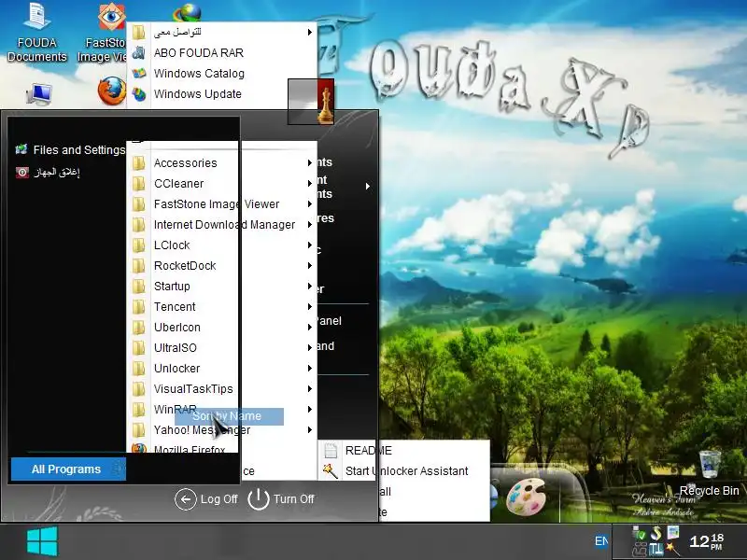Expand the Tencent submenu
Image resolution: width=747 pixels, height=560 pixels.
[222, 307]
